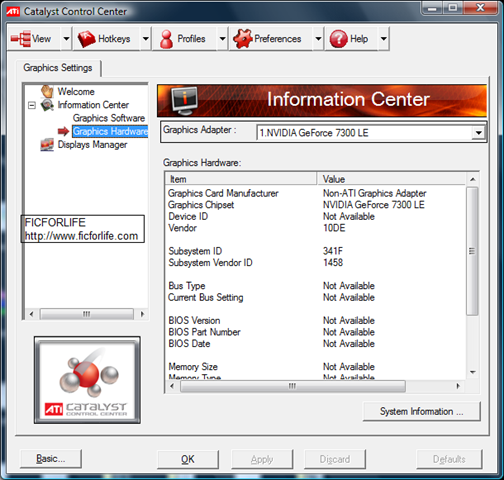Select the Memory Size row
Screen dimensions: 504x480
pyautogui.click(x=315, y=367)
